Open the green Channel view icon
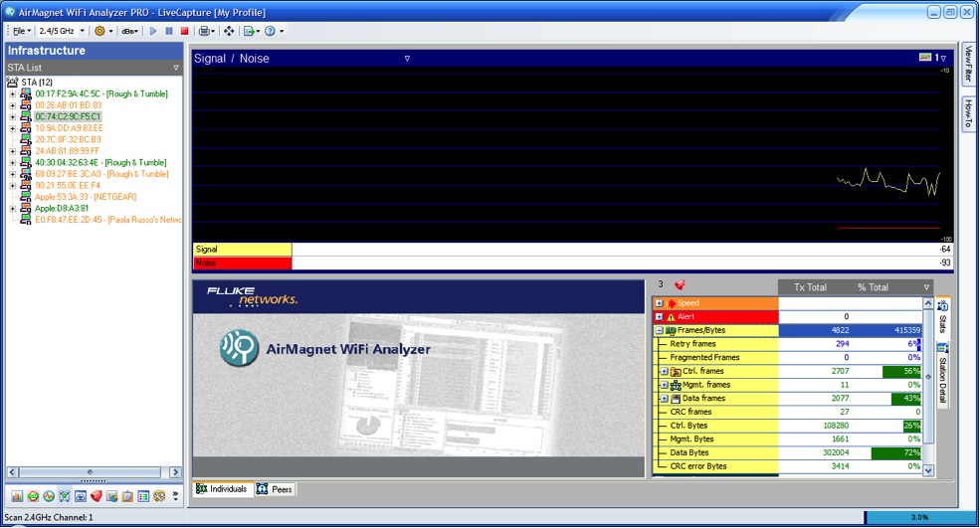Image resolution: width=980 pixels, height=528 pixels. (x=33, y=496)
